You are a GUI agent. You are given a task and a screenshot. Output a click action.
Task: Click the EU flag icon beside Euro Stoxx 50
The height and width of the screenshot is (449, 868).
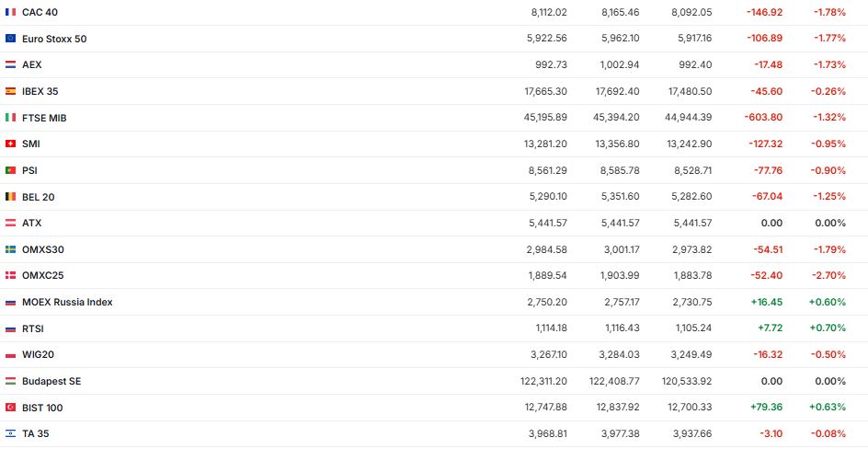point(10,39)
